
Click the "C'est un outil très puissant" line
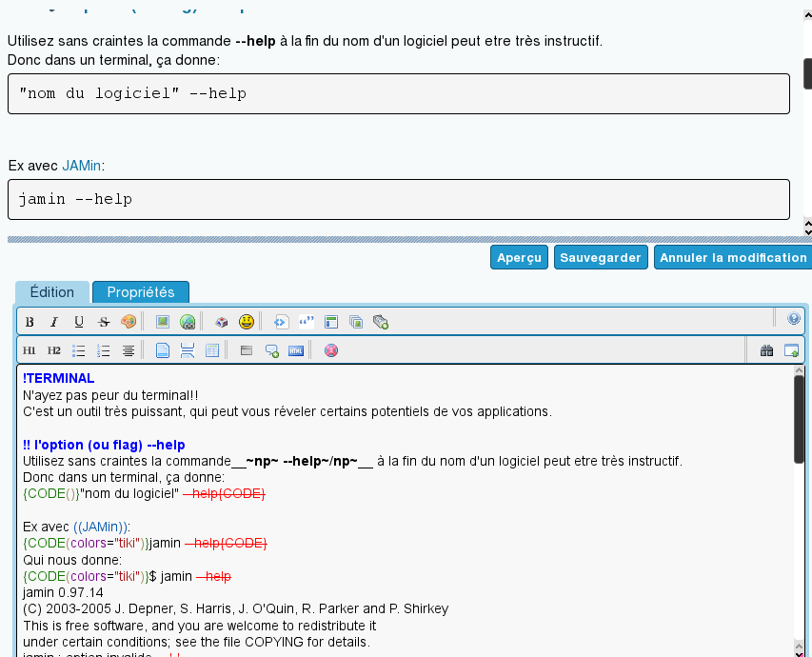click(287, 412)
